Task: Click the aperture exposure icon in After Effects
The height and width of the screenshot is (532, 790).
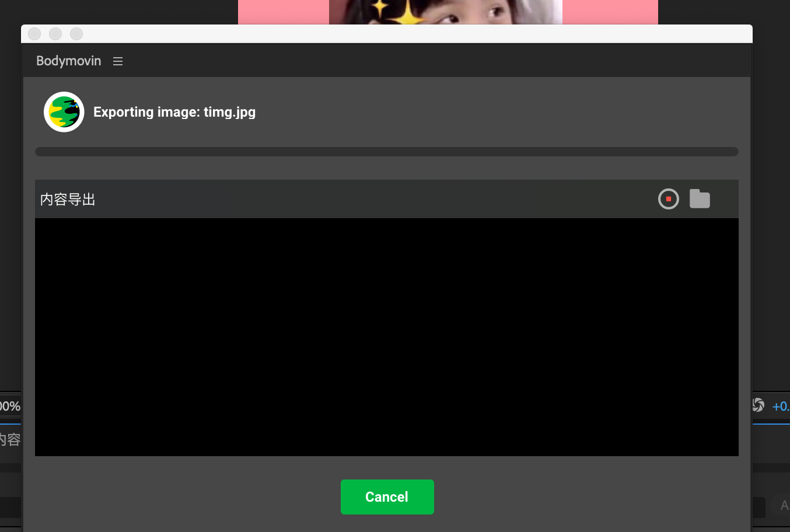Action: [758, 405]
